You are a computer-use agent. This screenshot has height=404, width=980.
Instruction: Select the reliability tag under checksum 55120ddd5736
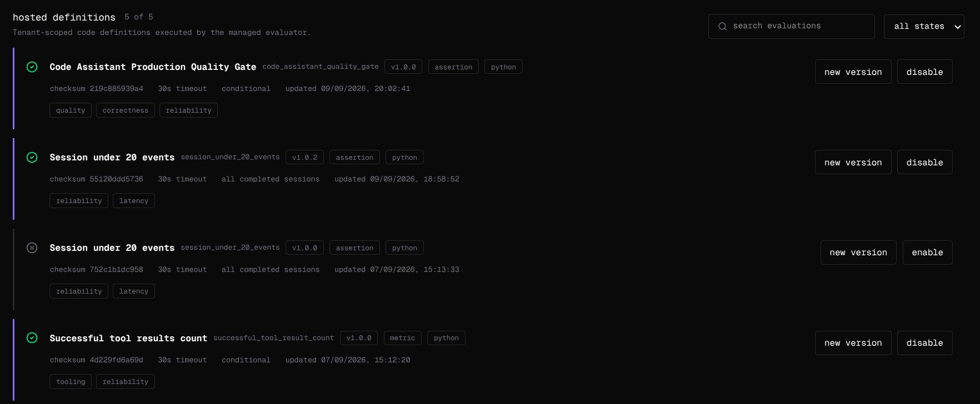(x=79, y=201)
